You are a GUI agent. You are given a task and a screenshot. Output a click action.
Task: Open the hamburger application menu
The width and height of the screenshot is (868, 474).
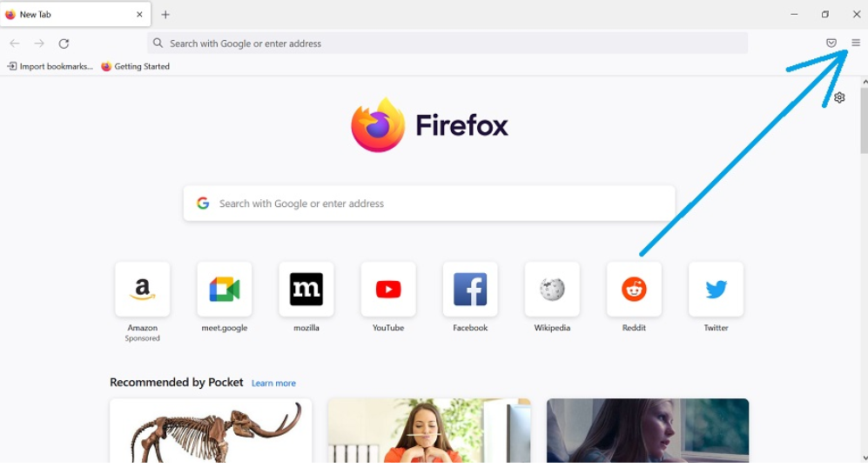(855, 43)
